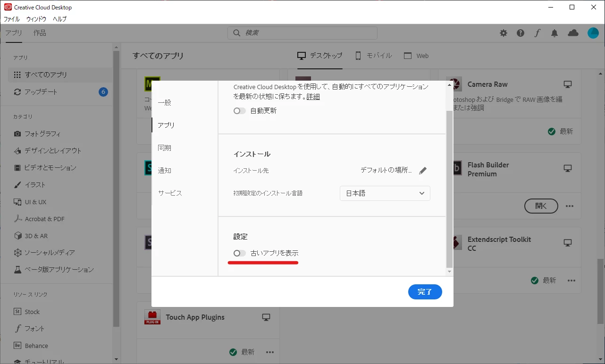
Task: Open more options on Extendscript Toolkit CC
Action: pos(571,281)
